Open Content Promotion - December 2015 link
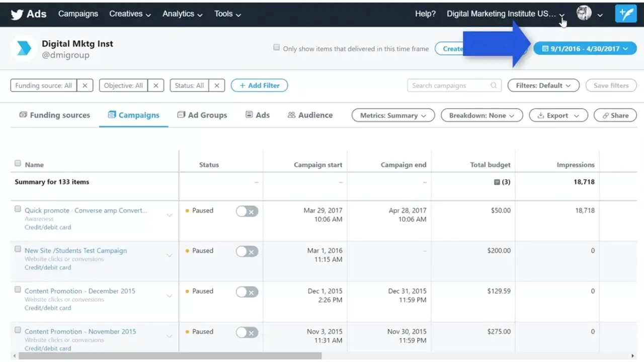 80,291
